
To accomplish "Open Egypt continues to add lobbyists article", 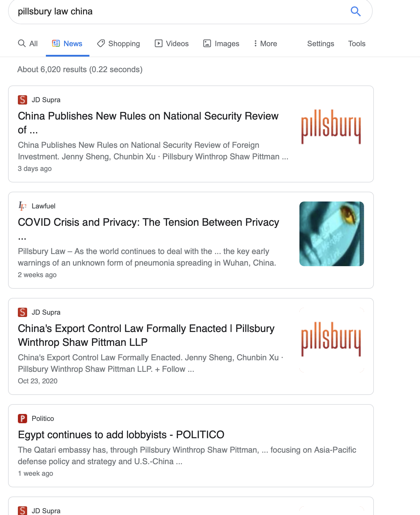I will click(121, 435).
